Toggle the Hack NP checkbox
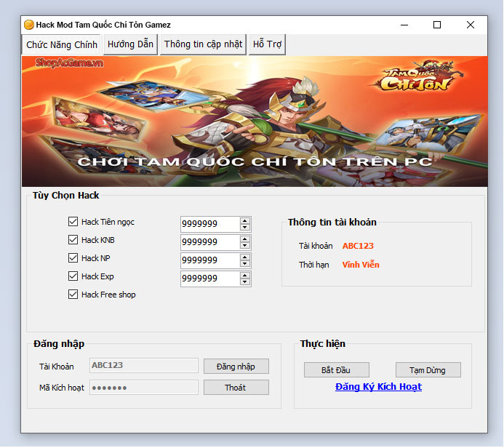504x448 pixels. (73, 257)
